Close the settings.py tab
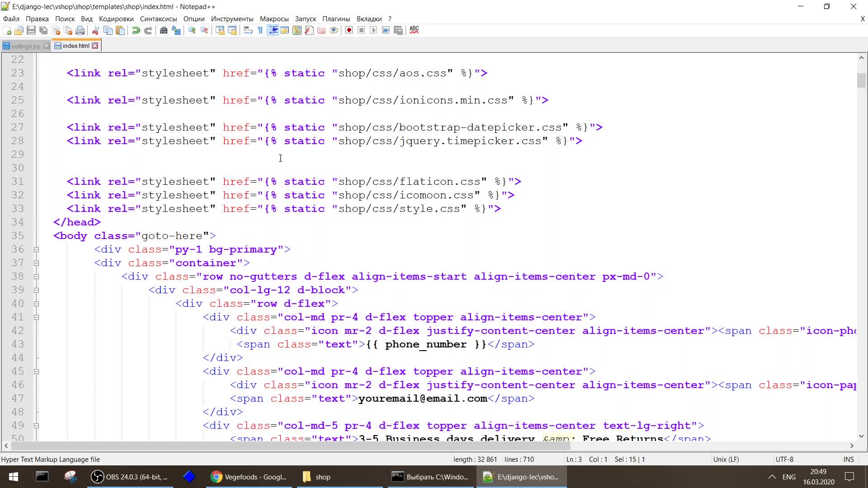The height and width of the screenshot is (488, 868). [x=46, y=46]
